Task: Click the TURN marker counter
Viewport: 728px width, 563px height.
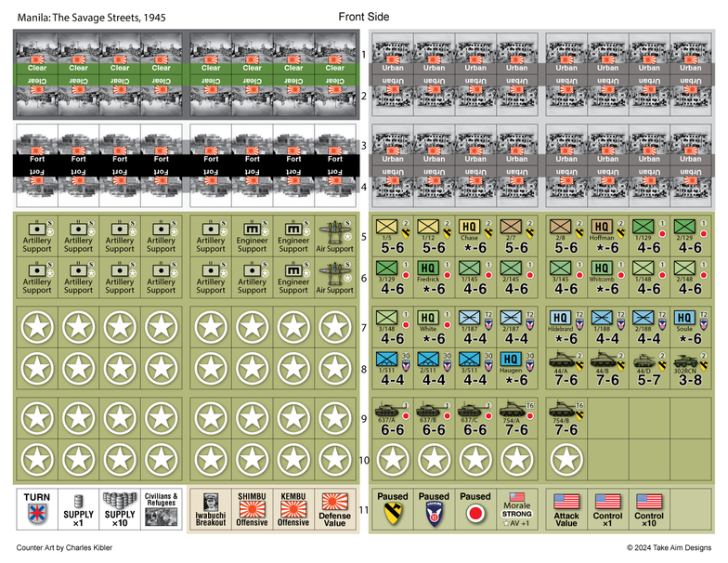Action: pyautogui.click(x=37, y=509)
